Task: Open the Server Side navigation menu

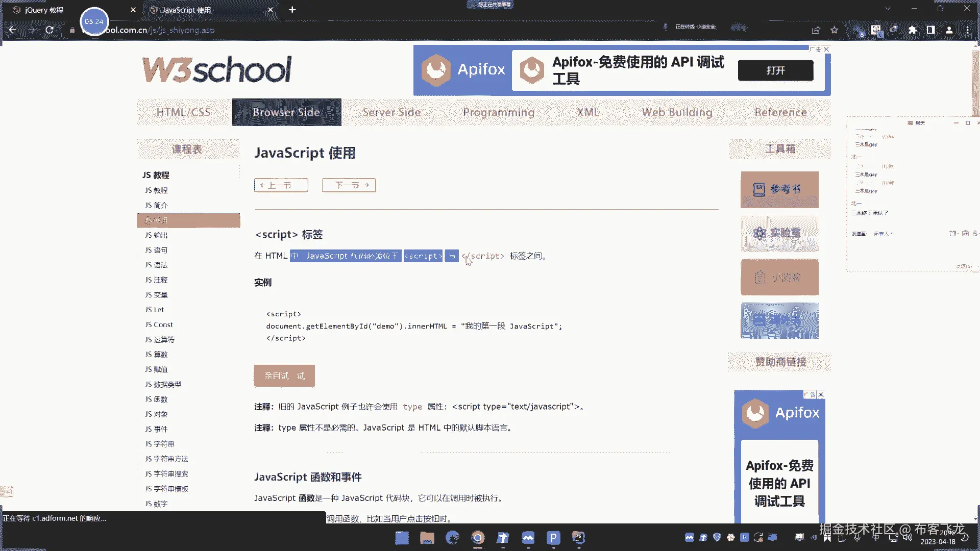Action: tap(391, 112)
